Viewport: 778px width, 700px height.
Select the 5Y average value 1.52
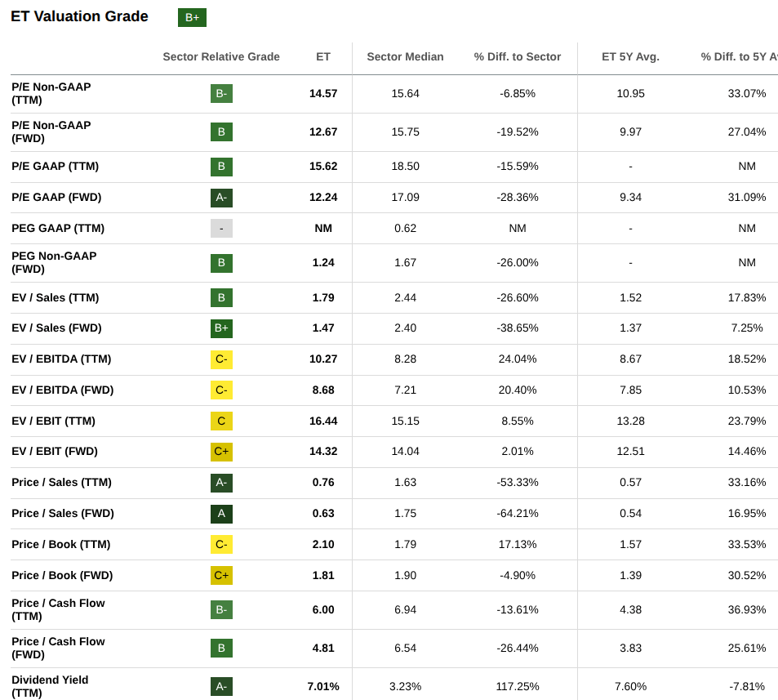[x=630, y=298]
